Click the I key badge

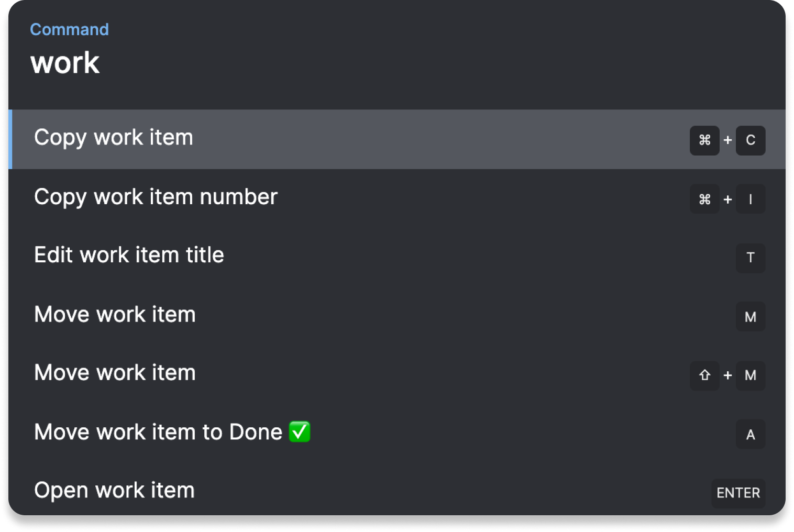tap(751, 199)
